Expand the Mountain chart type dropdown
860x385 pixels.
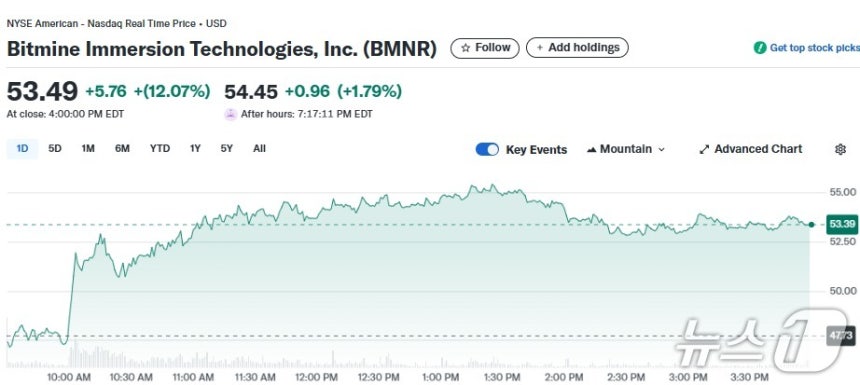tap(625, 149)
